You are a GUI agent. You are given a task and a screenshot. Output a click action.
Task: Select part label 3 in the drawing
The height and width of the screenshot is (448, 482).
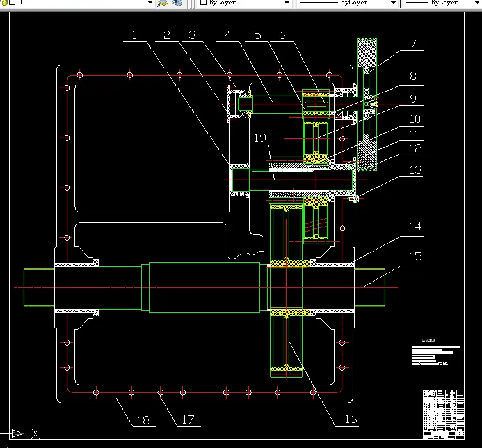(192, 35)
